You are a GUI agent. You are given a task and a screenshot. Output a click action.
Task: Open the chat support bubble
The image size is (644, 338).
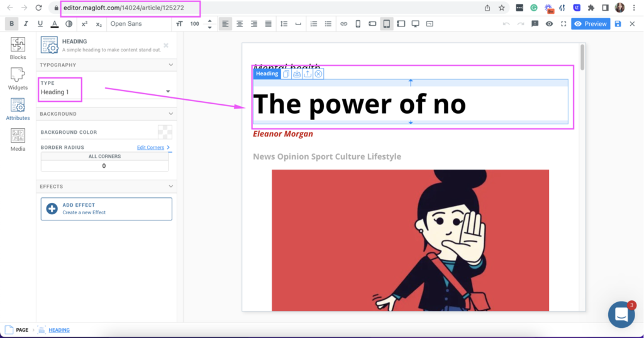point(621,315)
